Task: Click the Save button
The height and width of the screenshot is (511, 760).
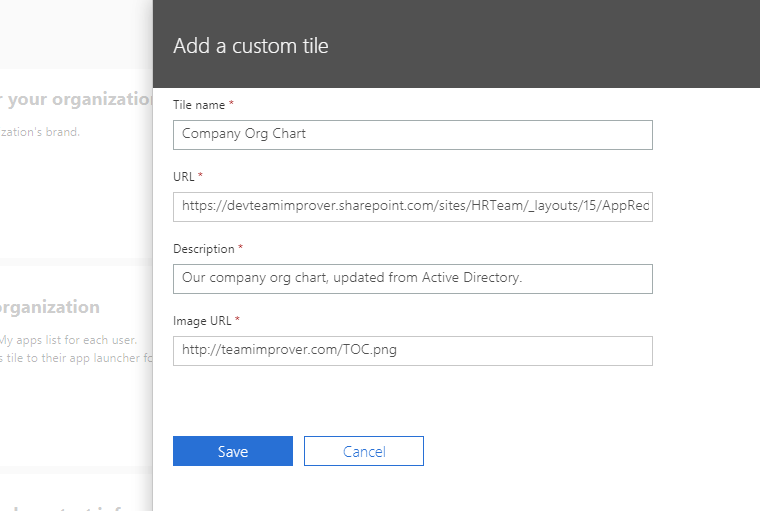Action: (x=232, y=451)
